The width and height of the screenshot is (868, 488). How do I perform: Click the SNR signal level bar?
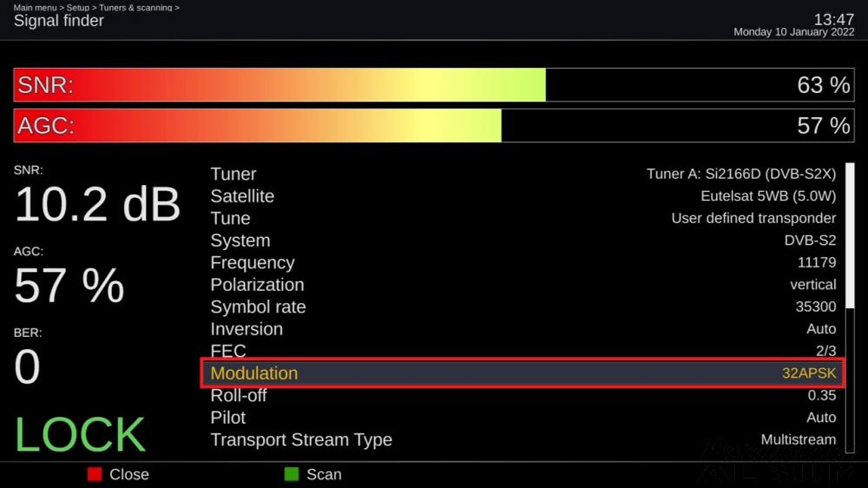pos(434,85)
